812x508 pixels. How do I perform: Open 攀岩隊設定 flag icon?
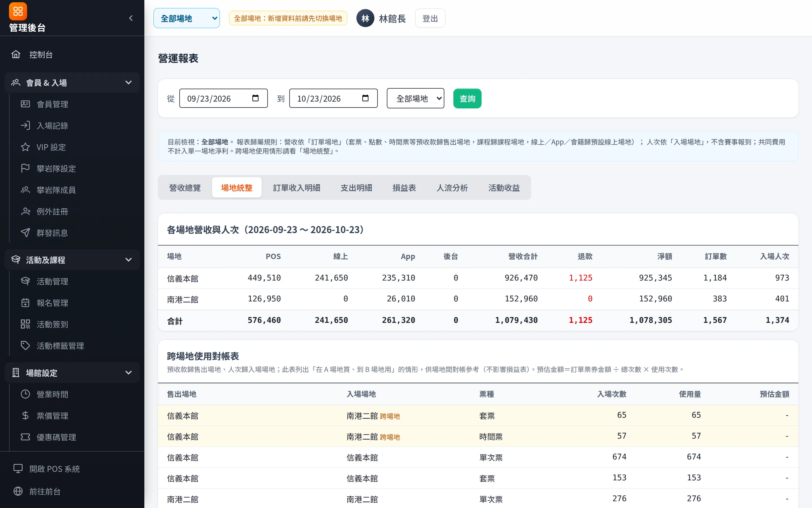pyautogui.click(x=25, y=168)
